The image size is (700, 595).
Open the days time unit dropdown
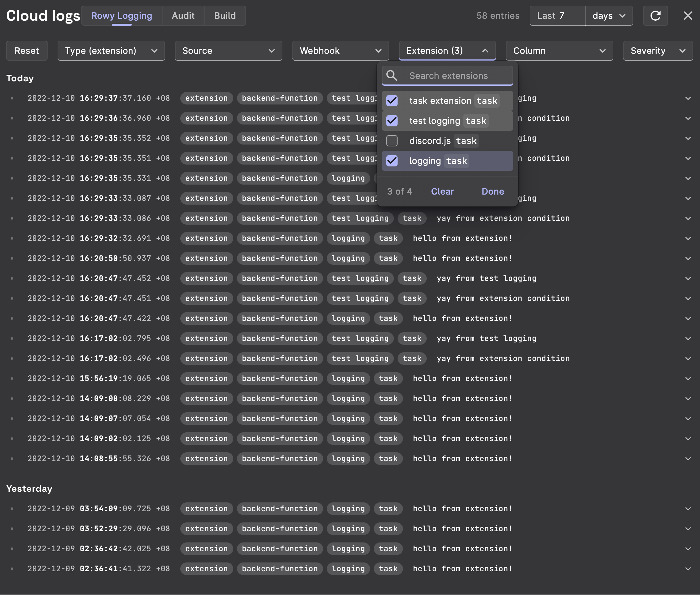tap(609, 16)
